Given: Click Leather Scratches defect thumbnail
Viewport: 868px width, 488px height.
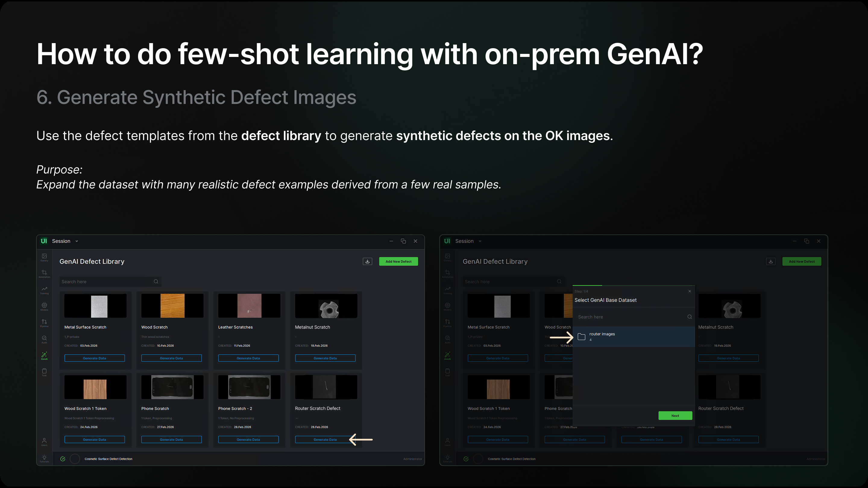Looking at the screenshot, I should 249,306.
